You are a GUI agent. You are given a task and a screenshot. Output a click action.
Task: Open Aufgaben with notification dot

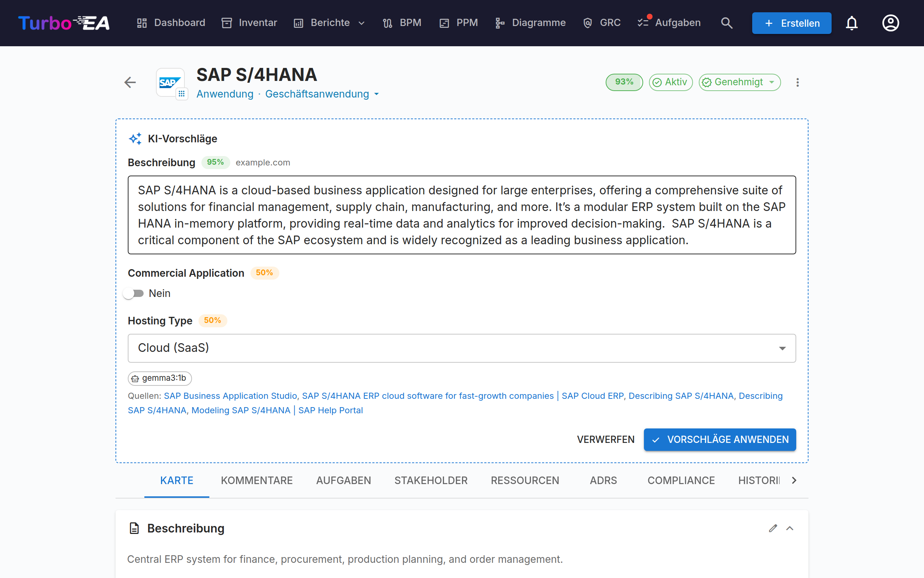click(669, 23)
